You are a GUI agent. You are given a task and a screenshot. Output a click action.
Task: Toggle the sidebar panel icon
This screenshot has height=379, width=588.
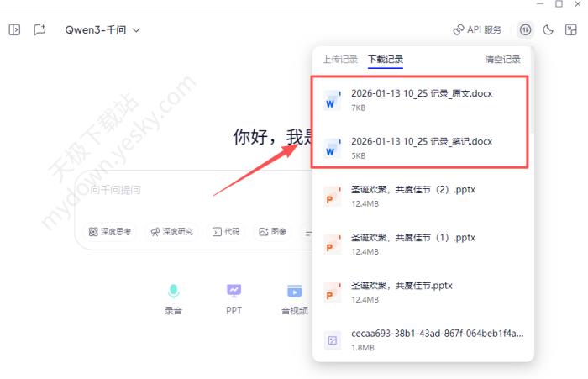(x=14, y=29)
